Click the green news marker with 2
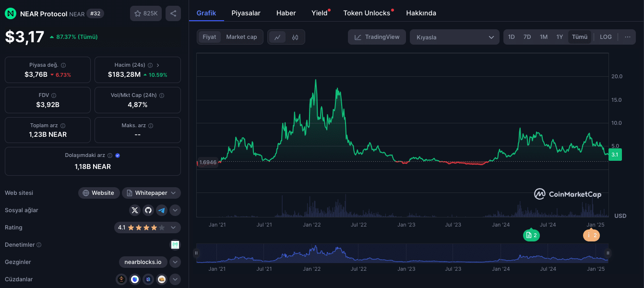 (x=531, y=235)
